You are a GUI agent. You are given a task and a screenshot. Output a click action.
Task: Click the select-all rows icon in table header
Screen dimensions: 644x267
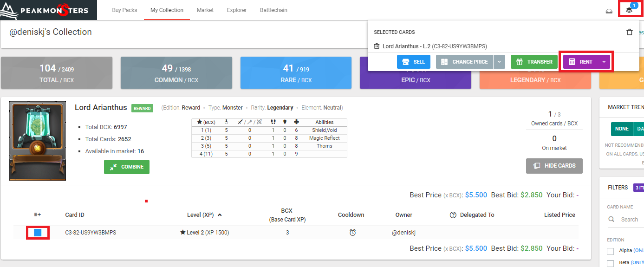[x=38, y=215]
